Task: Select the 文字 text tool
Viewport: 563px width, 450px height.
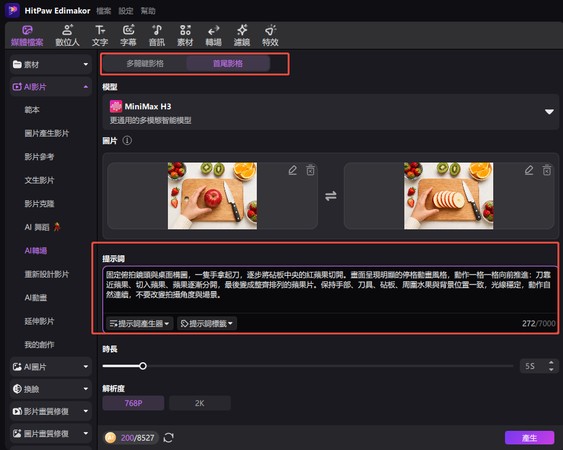Action: pos(100,36)
